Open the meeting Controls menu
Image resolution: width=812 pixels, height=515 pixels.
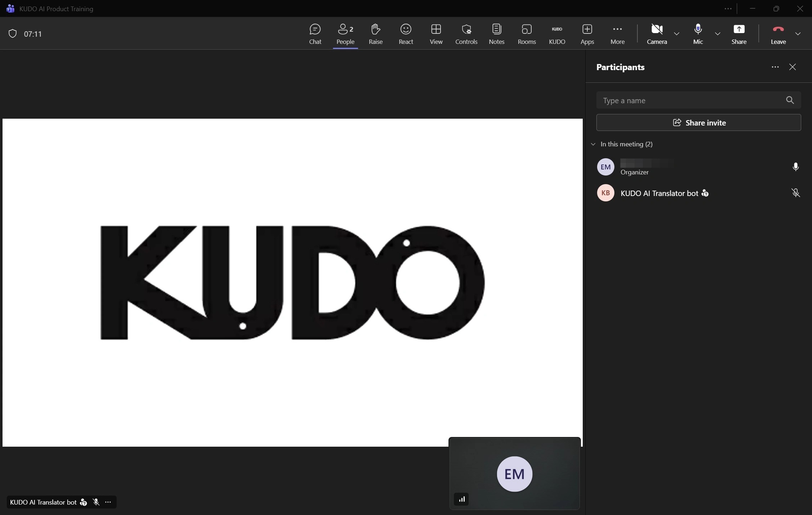(x=466, y=34)
